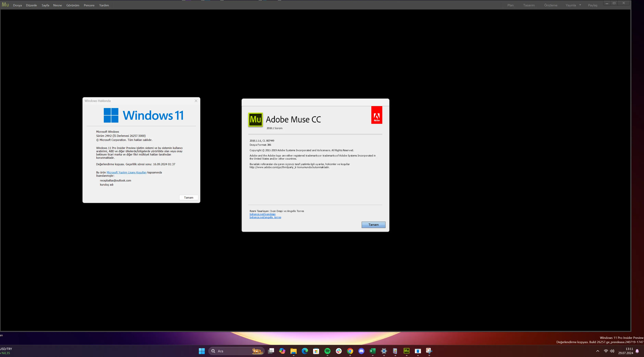644x357 pixels.
Task: Open the Sayfa menu
Action: [46, 5]
